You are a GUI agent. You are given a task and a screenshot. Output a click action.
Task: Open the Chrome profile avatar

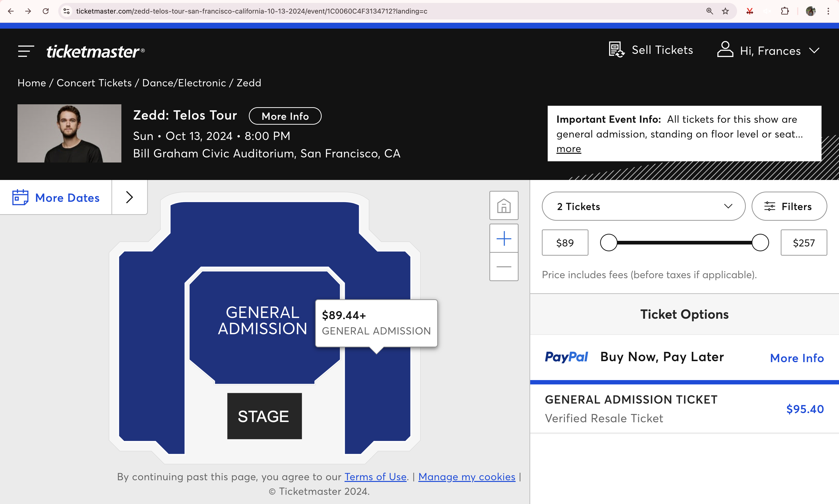click(811, 11)
